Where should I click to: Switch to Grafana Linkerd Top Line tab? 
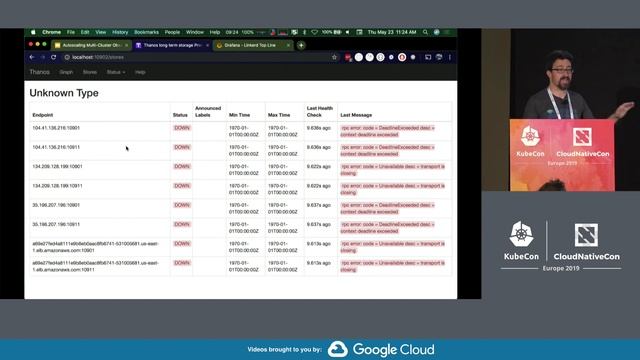click(x=253, y=45)
